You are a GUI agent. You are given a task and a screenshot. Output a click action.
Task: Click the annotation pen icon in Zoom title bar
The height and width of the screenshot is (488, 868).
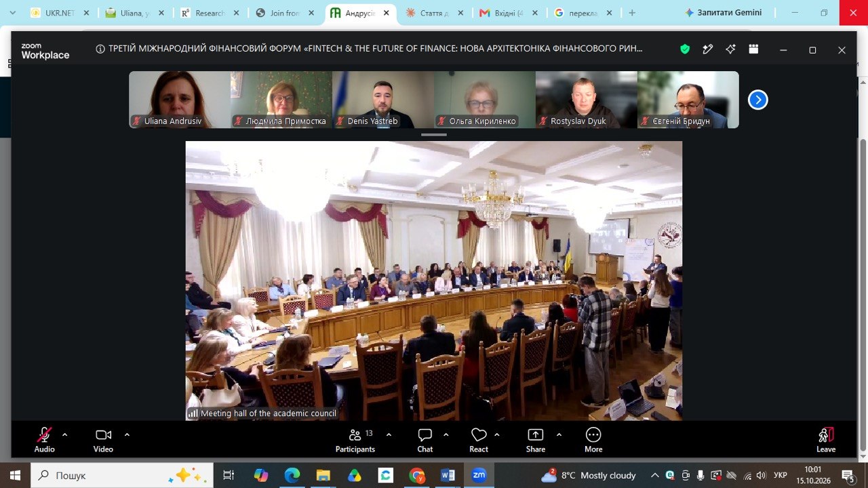coord(707,49)
